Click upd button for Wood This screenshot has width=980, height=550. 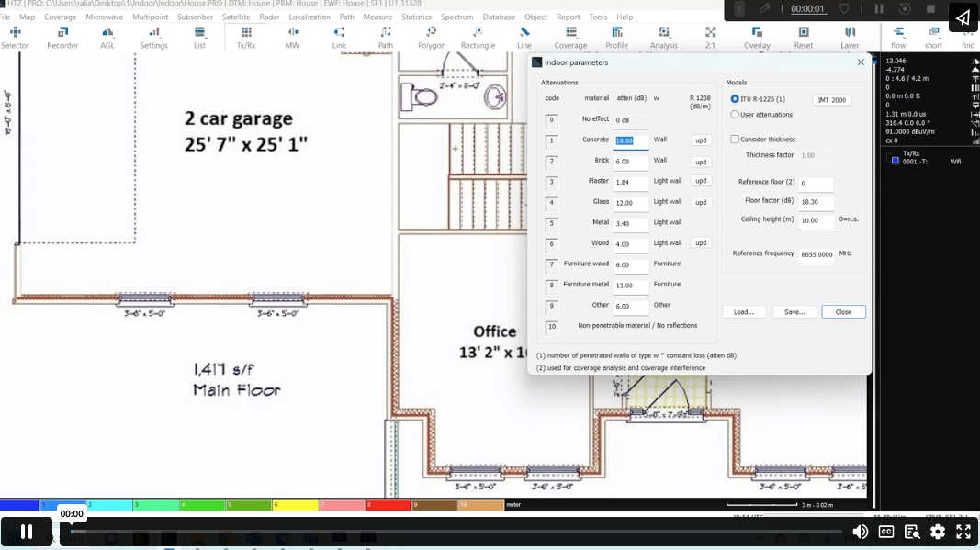702,243
